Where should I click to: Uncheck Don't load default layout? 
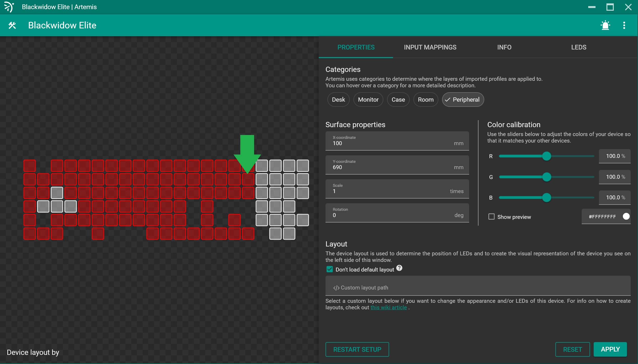pyautogui.click(x=329, y=269)
